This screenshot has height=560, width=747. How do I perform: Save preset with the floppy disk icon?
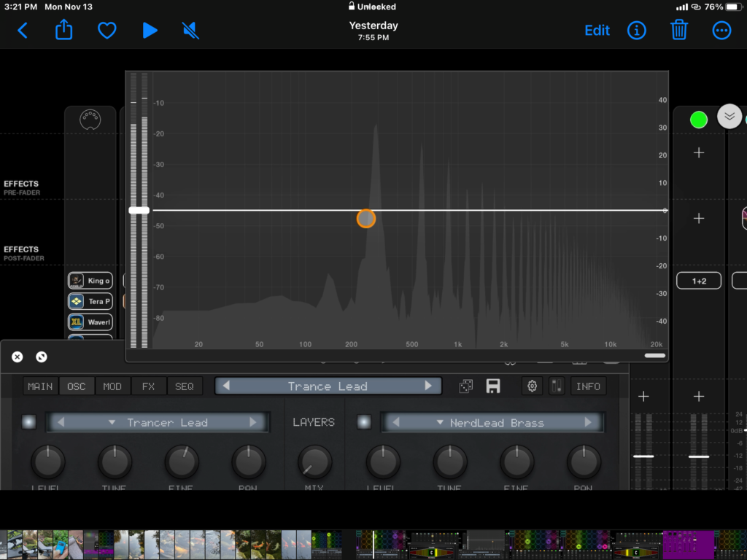(x=493, y=386)
